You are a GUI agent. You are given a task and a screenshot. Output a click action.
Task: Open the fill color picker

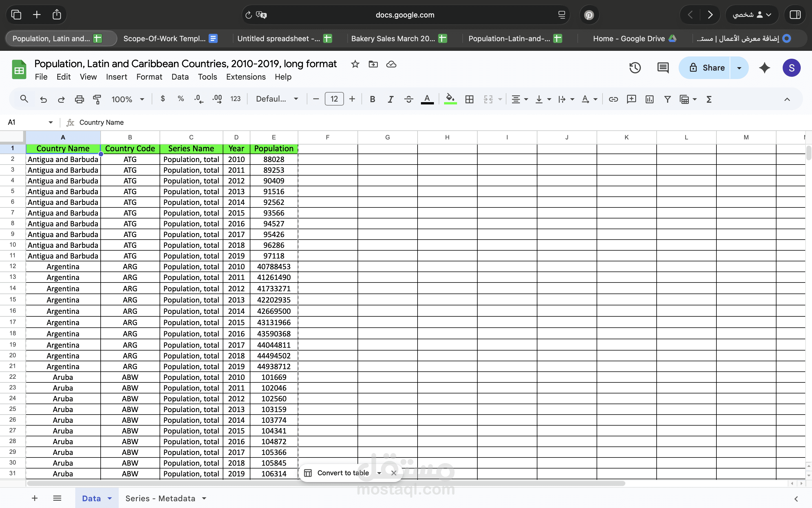coord(450,99)
